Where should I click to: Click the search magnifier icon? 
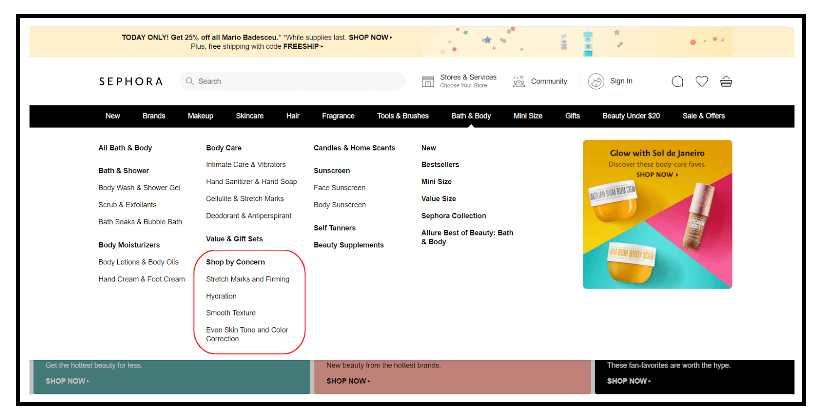click(x=189, y=81)
